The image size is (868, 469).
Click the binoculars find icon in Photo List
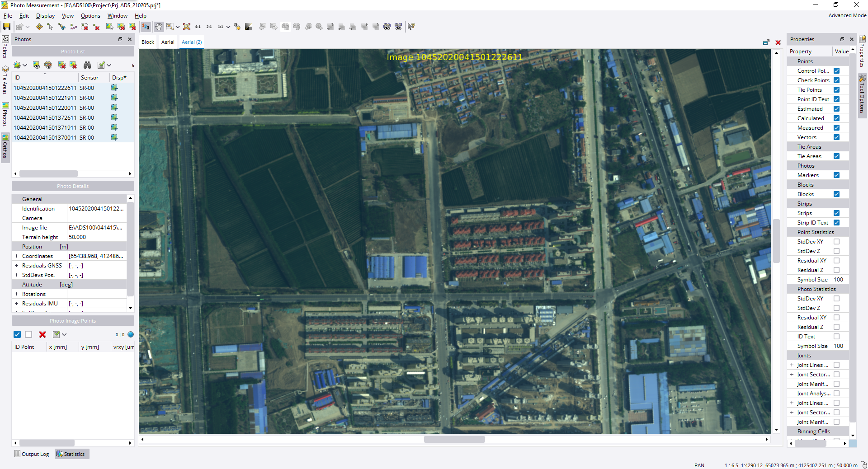pos(87,65)
